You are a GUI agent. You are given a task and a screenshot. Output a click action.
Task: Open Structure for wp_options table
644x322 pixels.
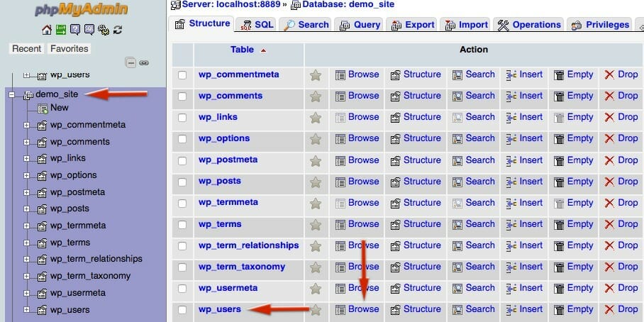pos(415,138)
